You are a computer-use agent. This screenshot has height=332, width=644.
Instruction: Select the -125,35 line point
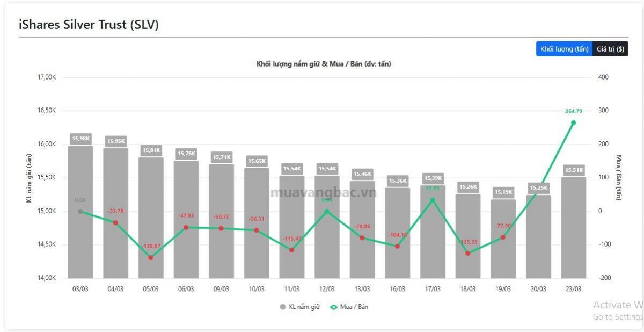coord(467,253)
